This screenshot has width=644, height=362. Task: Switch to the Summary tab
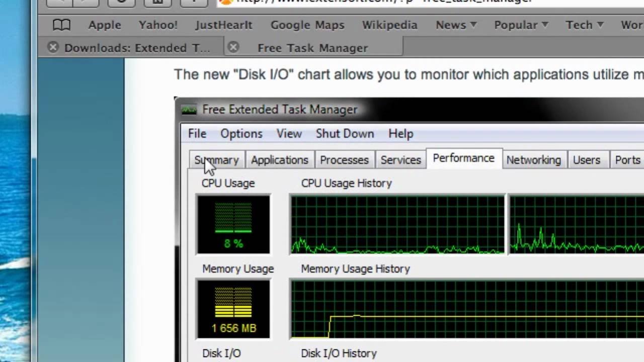[216, 160]
